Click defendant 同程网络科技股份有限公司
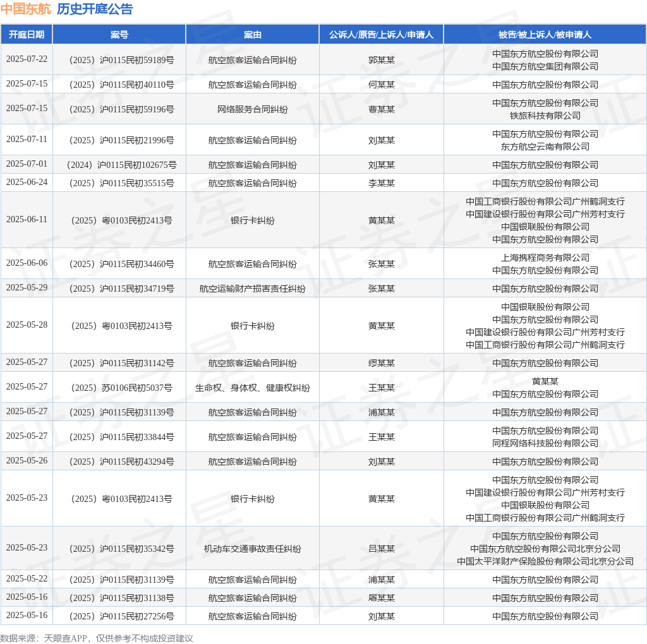647x644 pixels. point(545,444)
